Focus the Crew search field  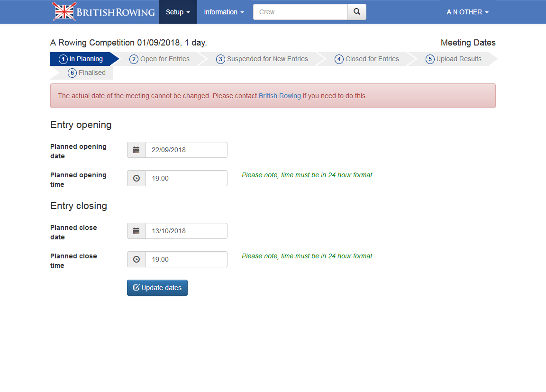click(300, 12)
